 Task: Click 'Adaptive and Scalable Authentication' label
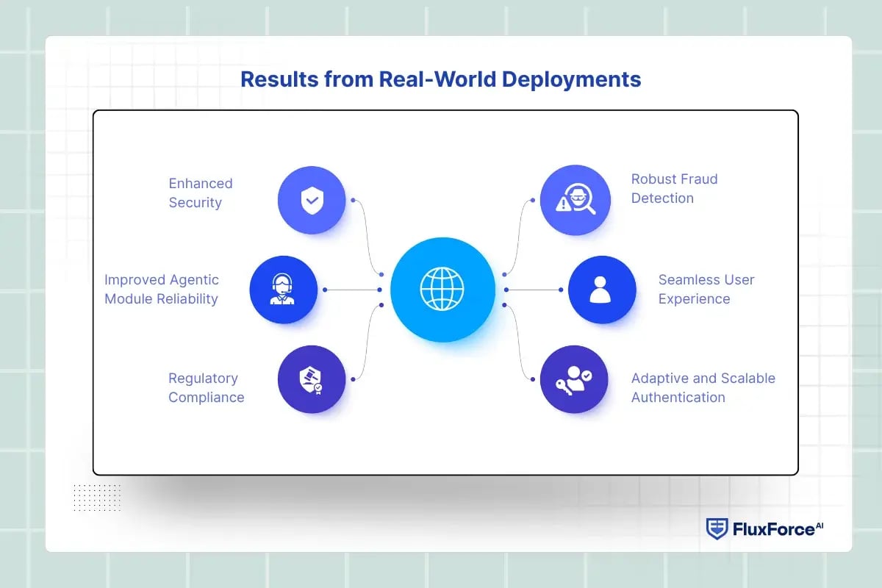point(703,387)
